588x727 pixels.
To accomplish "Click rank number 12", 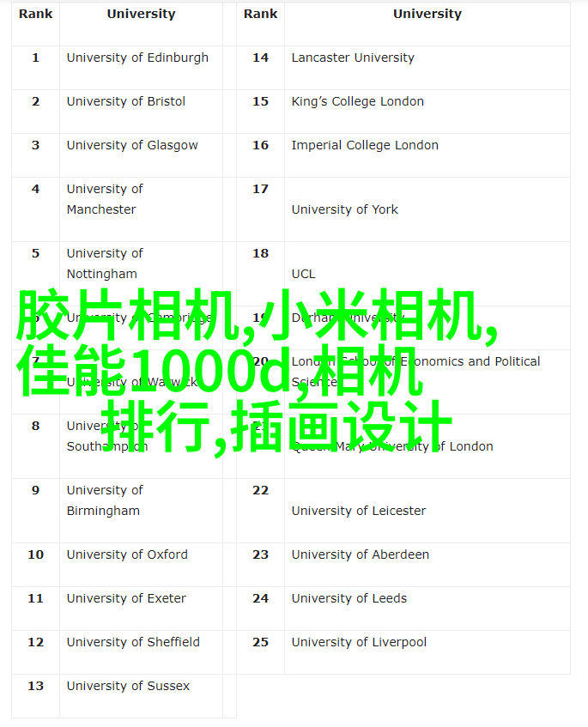I will [x=36, y=642].
